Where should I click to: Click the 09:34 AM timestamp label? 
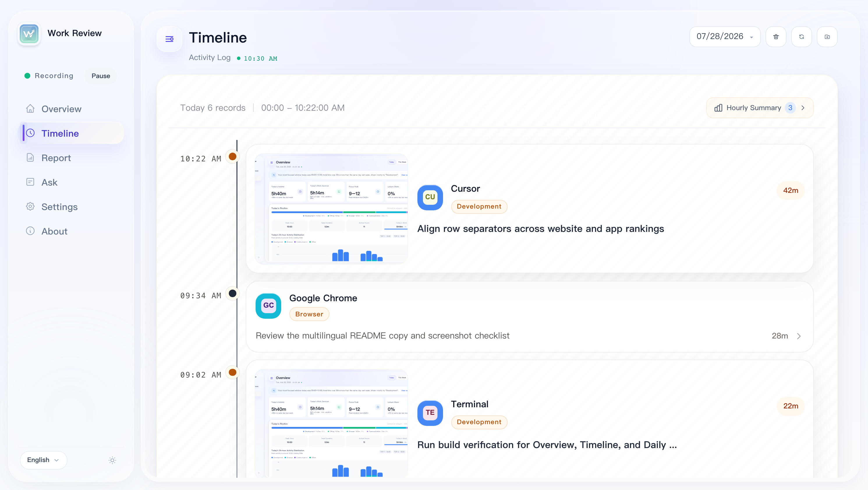click(x=201, y=296)
